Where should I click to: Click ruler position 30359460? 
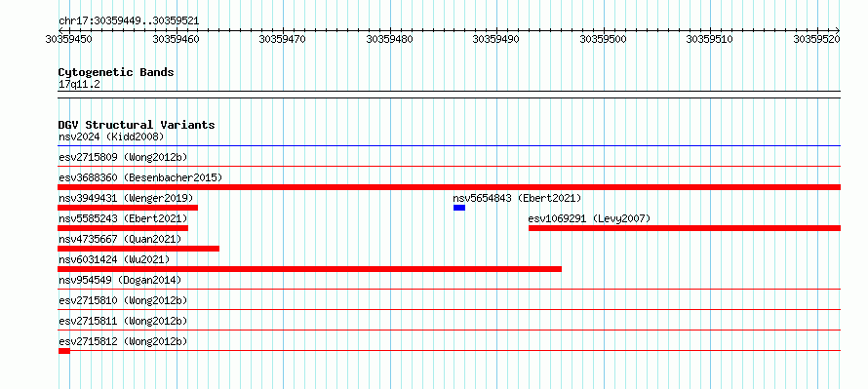[176, 39]
